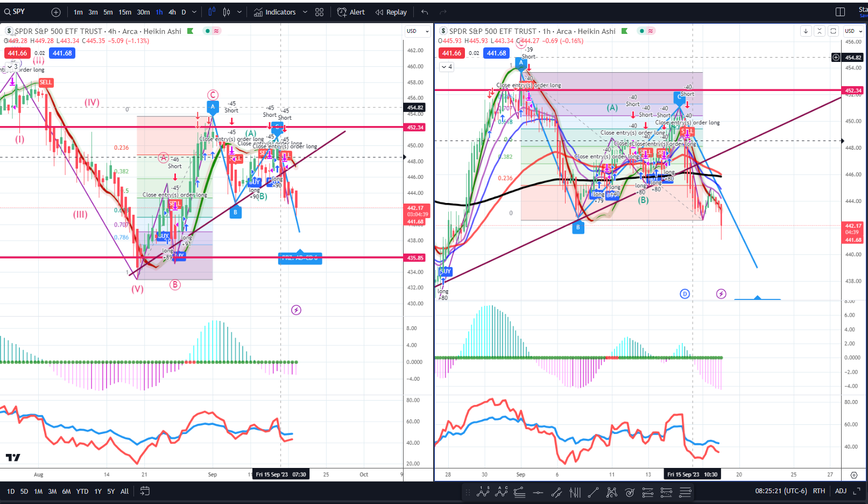The image size is (868, 504).
Task: Select the 3M date range
Action: [x=52, y=491]
